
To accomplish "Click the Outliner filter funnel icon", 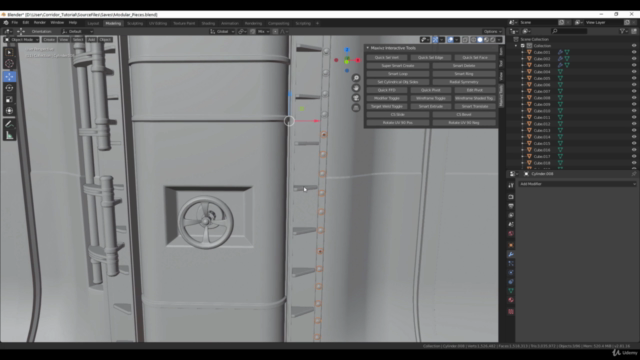I will (622, 31).
